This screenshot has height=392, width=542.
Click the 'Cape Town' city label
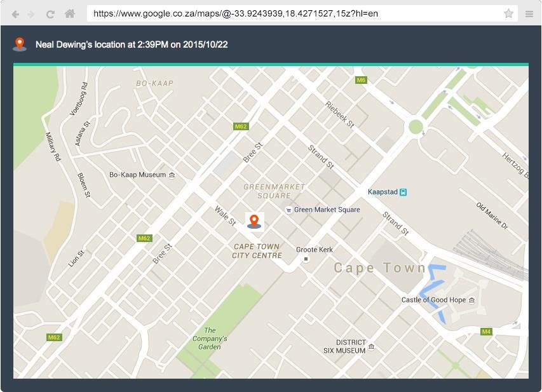tap(380, 268)
